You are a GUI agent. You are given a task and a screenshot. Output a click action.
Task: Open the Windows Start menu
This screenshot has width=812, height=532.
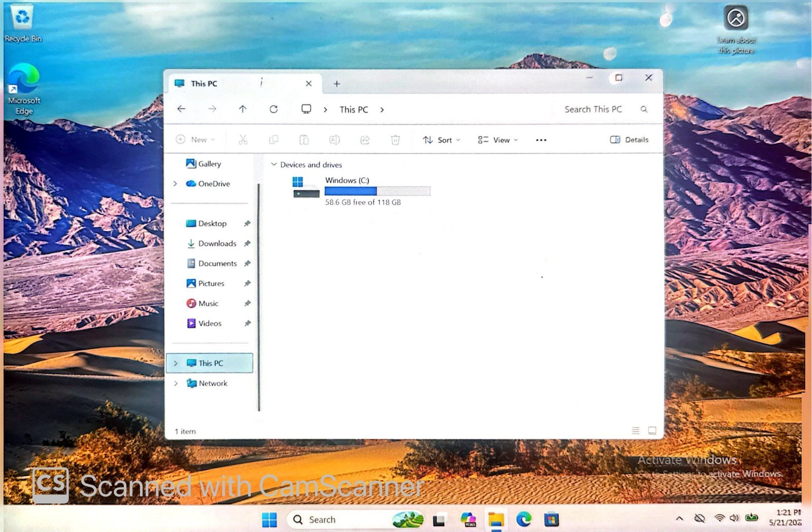[x=269, y=519]
